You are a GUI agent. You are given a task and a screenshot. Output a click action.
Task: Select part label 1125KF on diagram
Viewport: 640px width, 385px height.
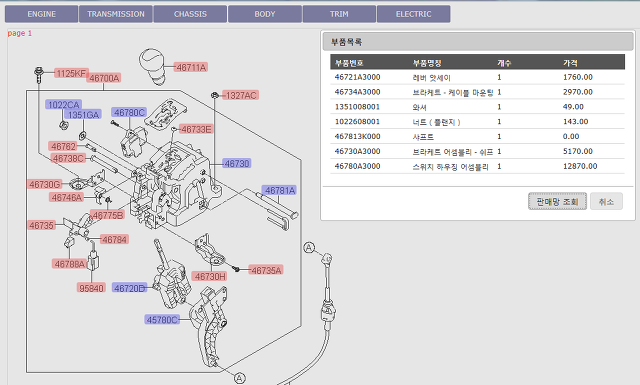click(71, 73)
